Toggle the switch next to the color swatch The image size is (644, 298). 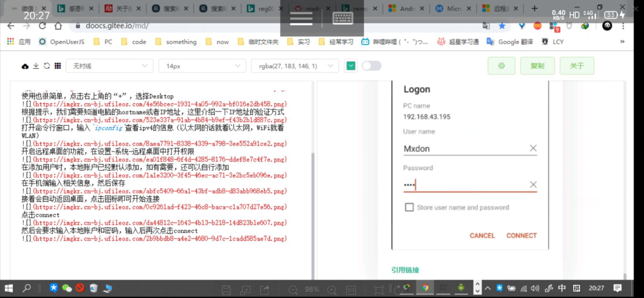[x=372, y=66]
